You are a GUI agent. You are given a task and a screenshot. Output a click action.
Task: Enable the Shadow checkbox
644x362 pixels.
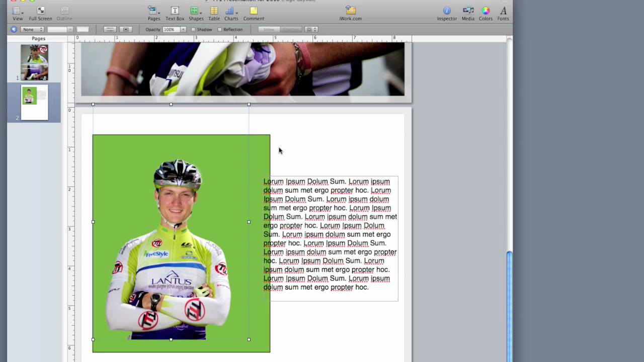coord(193,30)
